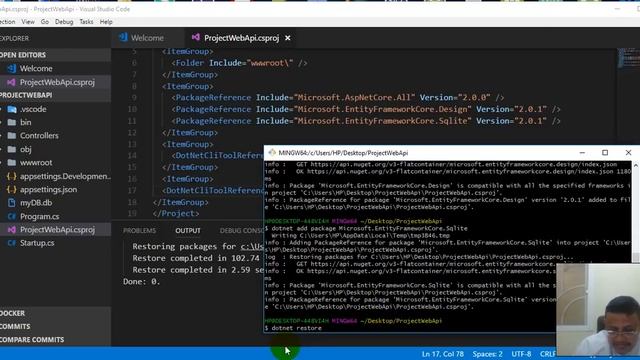Screen dimensions: 640x360
Task: Open Program.cs file
Action: (40, 216)
